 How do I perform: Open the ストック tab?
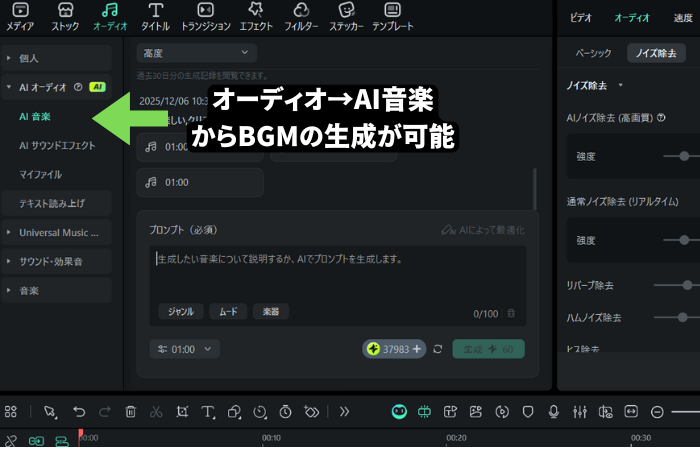pyautogui.click(x=65, y=17)
